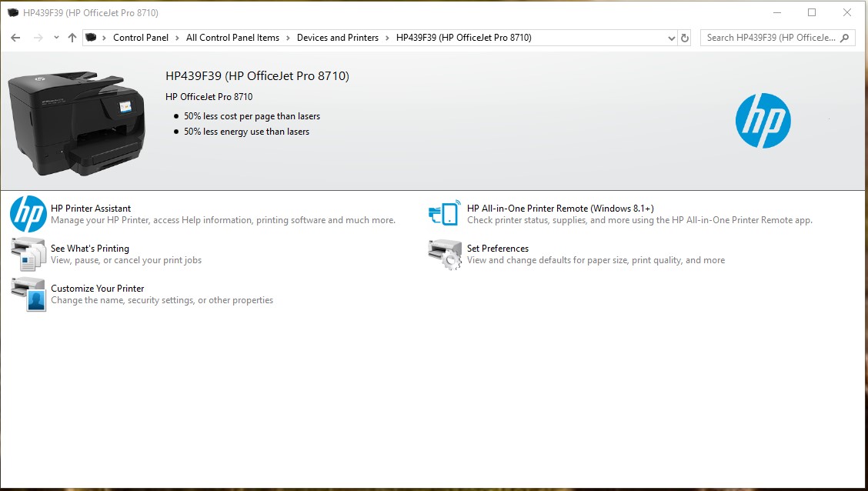Expand chevron after Control Panel breadcrumb
Viewport: 868px width, 491px height.
click(177, 38)
